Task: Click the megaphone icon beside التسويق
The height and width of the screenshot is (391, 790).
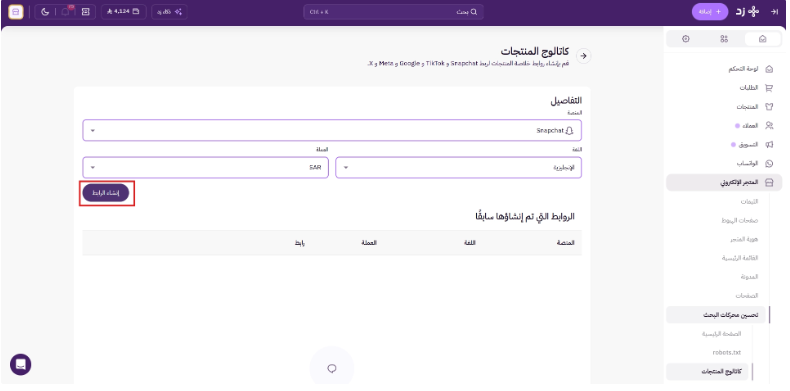Action: [769, 145]
